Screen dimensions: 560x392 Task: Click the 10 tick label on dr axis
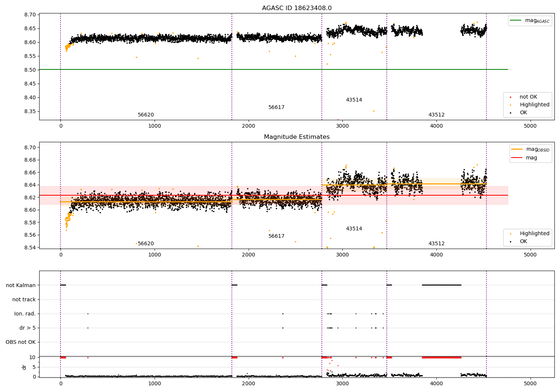pyautogui.click(x=32, y=358)
